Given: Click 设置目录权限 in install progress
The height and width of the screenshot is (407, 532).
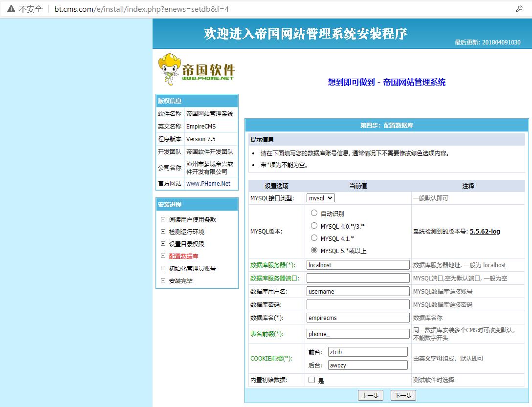Looking at the screenshot, I should pyautogui.click(x=187, y=244).
